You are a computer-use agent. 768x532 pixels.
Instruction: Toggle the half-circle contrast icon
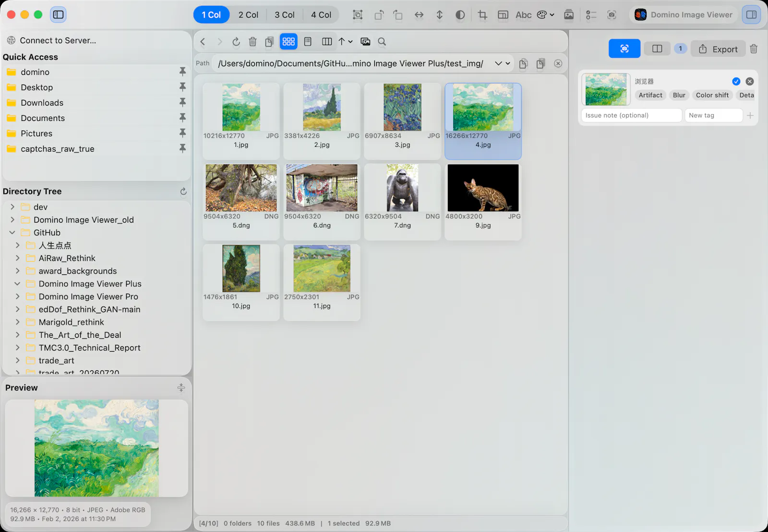click(x=460, y=15)
